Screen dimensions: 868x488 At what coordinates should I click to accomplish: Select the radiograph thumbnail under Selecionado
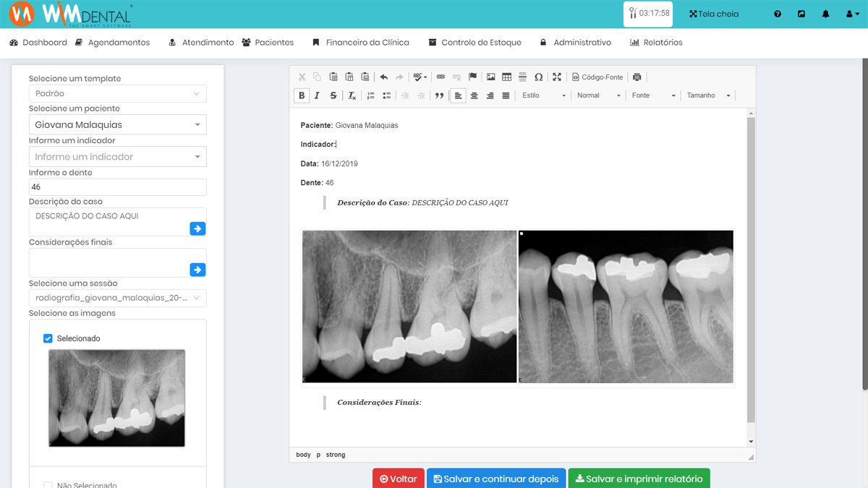pos(116,398)
